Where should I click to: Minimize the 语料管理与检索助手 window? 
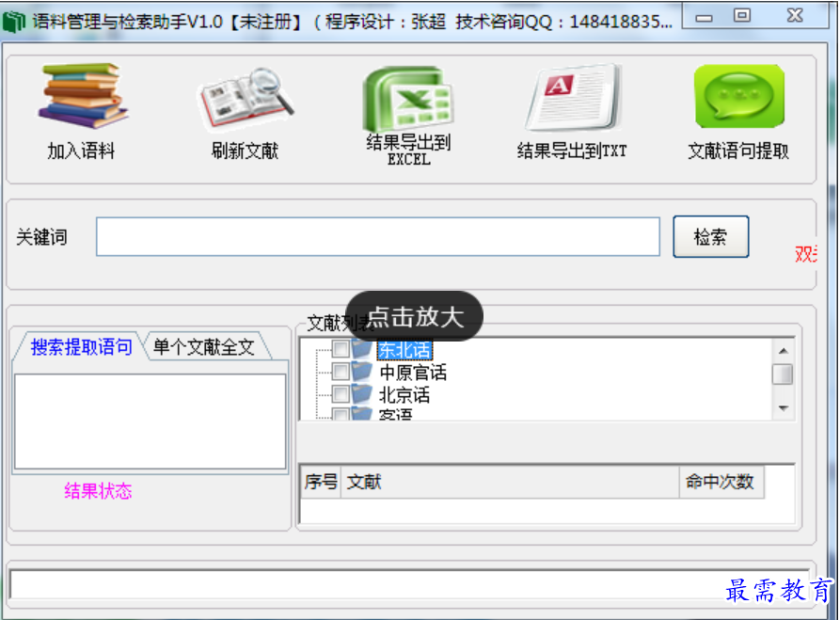coord(704,18)
